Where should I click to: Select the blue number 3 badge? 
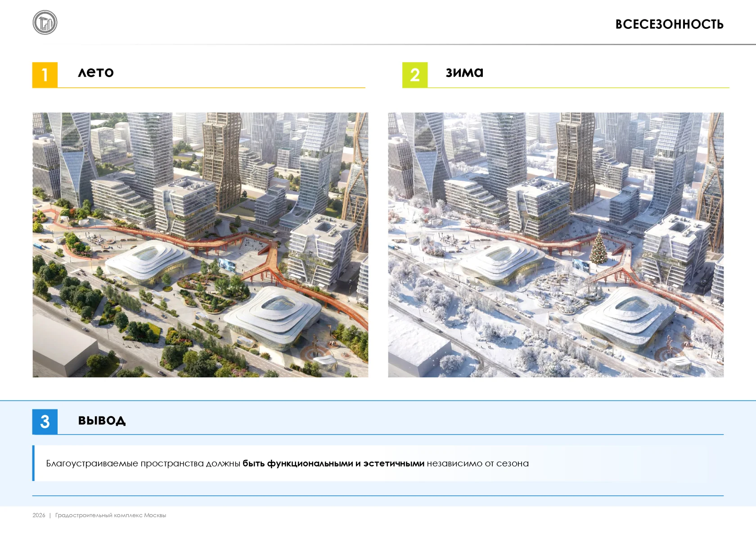45,422
